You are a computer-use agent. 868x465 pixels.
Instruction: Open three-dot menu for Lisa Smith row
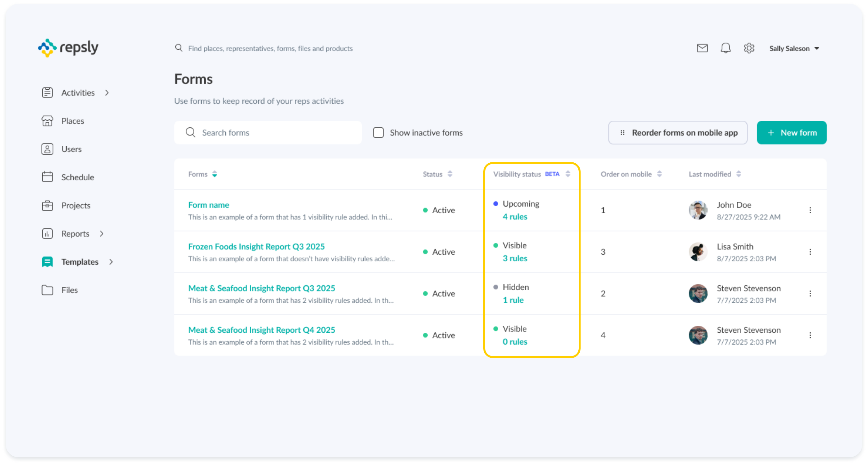(x=810, y=252)
